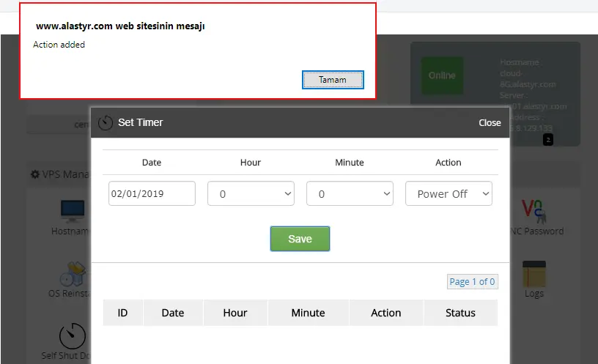
Task: Click the 'Minute' label above the dropdown
Action: point(350,163)
